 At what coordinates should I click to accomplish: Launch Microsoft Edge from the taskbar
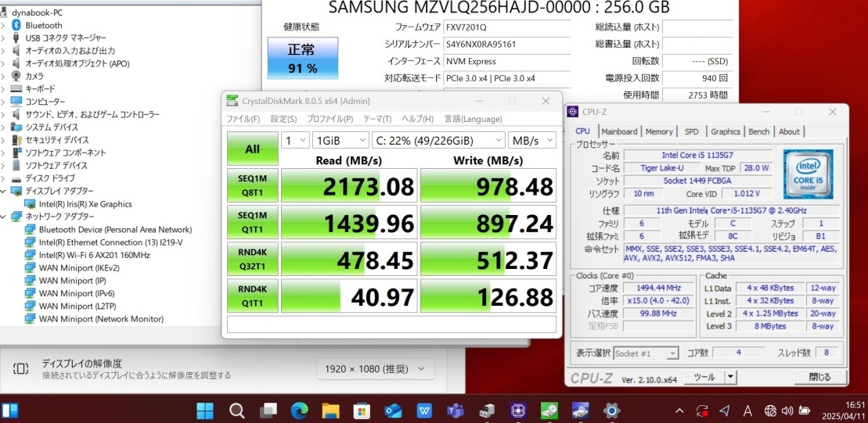pyautogui.click(x=300, y=410)
